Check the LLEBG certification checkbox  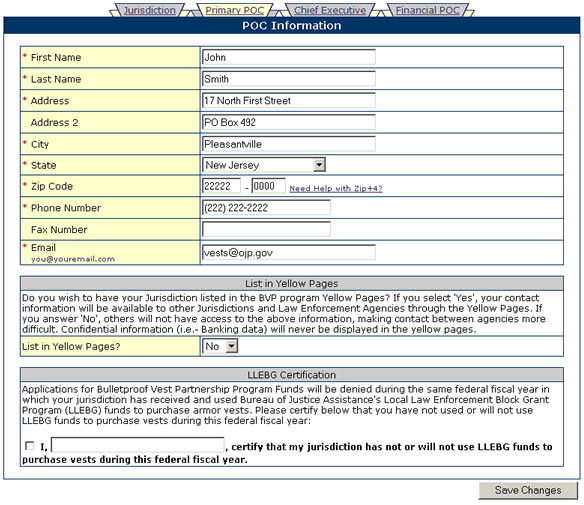tap(29, 445)
